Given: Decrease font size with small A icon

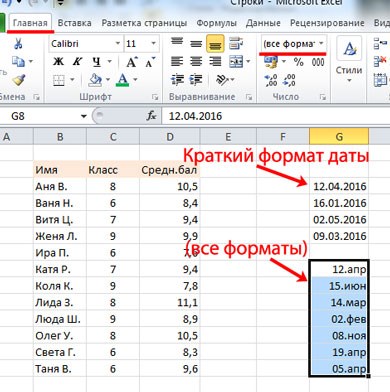Looking at the screenshot, I should click(150, 62).
